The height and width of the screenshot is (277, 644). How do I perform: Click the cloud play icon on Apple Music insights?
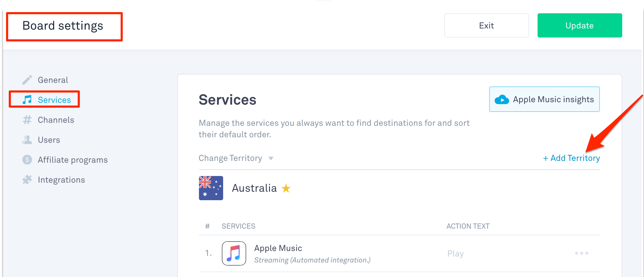(502, 99)
